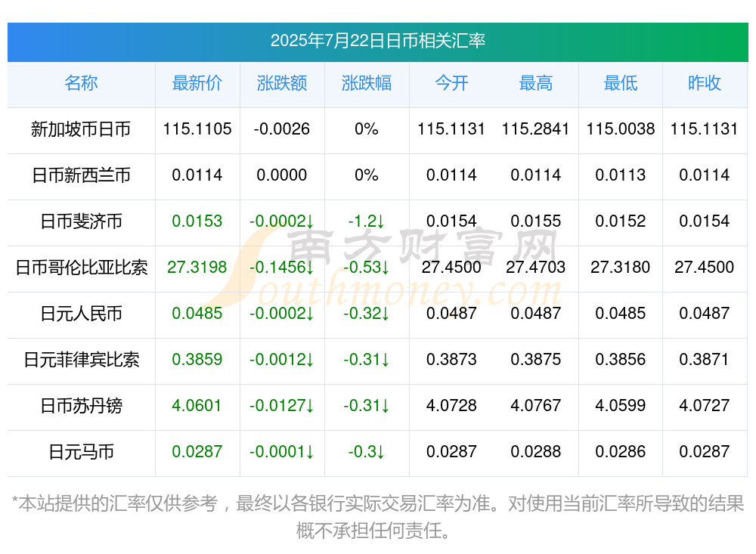Click the low value 115.0038
The image size is (756, 554).
coord(621,128)
